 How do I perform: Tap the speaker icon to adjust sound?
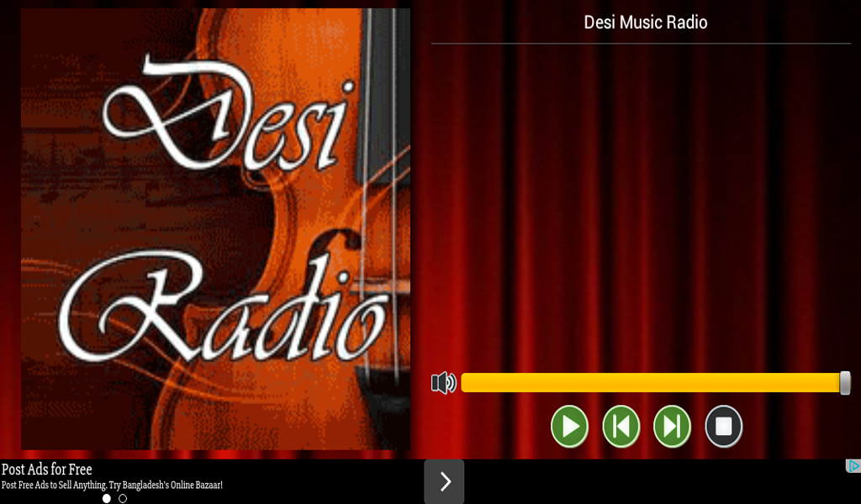click(443, 383)
